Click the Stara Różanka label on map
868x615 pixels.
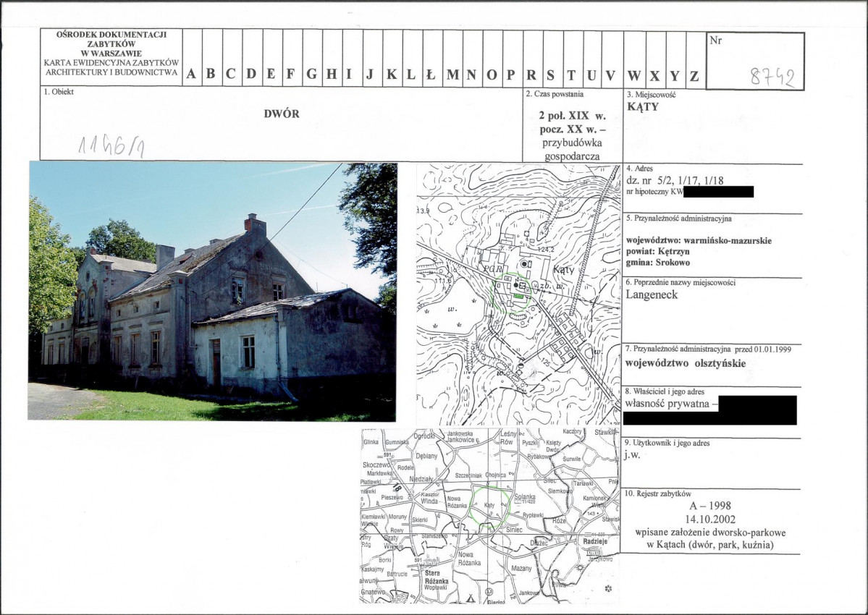437,577
